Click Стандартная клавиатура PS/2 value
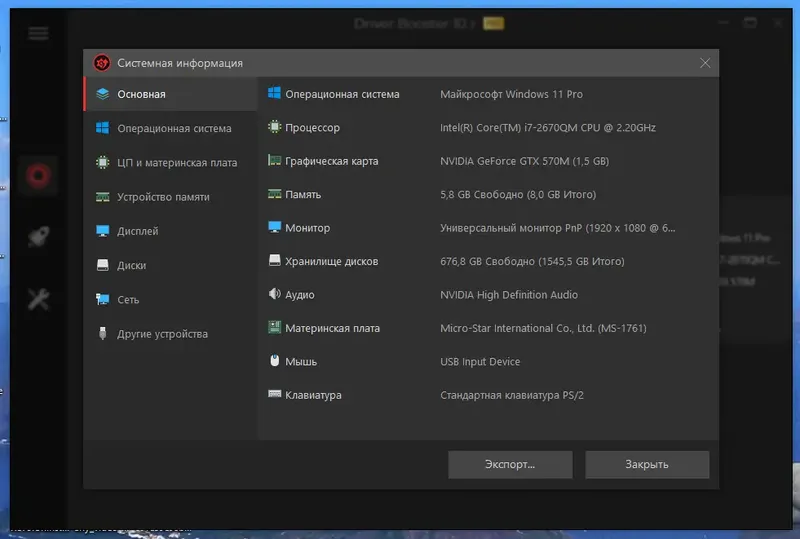800x539 pixels. pyautogui.click(x=512, y=395)
